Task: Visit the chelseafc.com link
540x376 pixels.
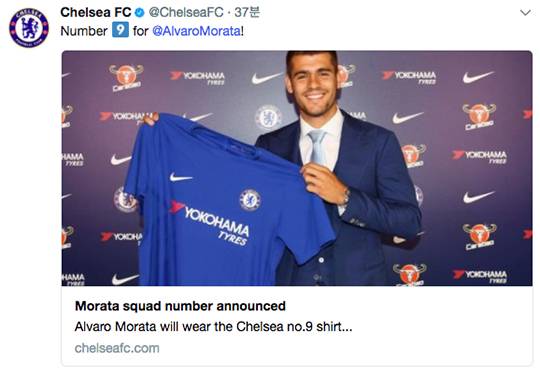Action: (117, 348)
